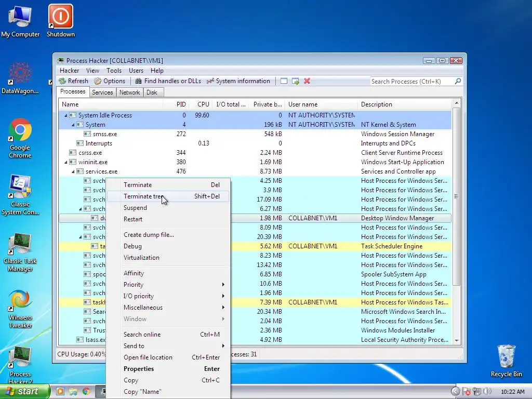Click the Chrome taskbar icon
The image size is (532, 399).
[x=86, y=392]
